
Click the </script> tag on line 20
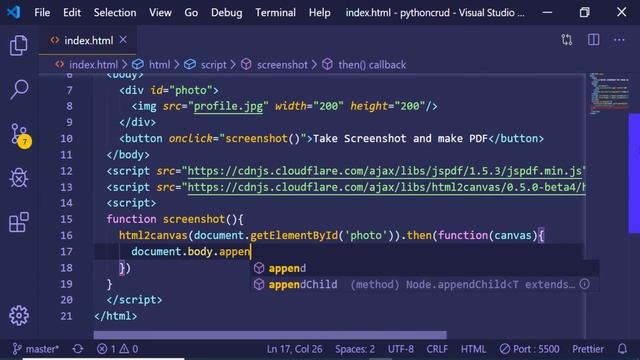coord(134,300)
